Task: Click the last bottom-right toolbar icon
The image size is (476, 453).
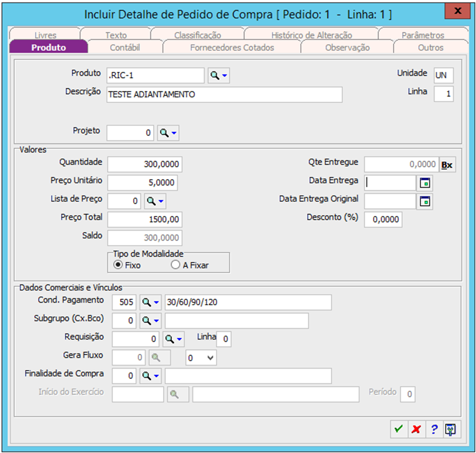Action: point(451,429)
